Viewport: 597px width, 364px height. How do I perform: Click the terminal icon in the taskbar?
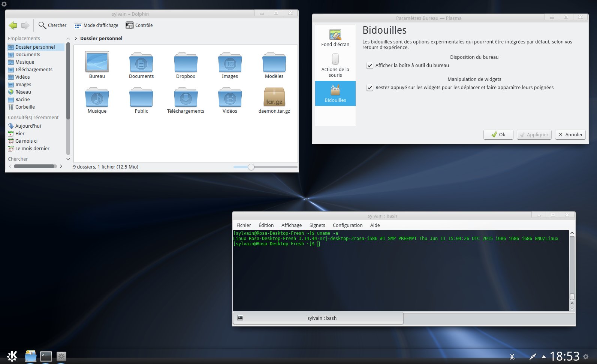point(46,356)
